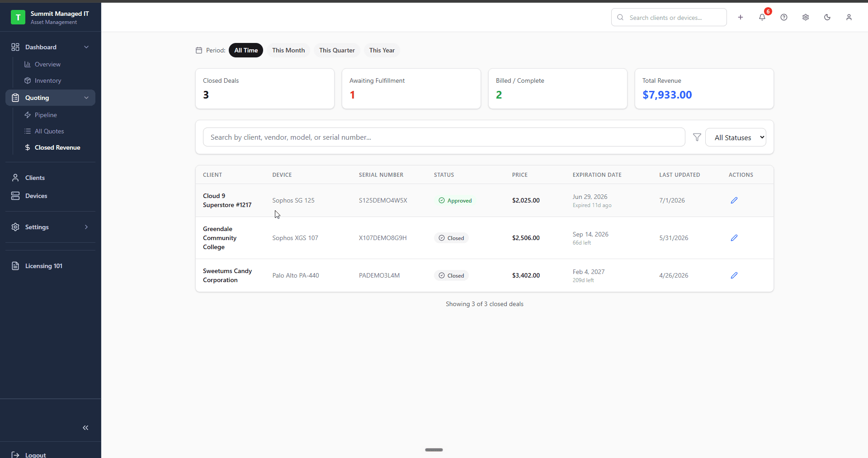Screen dimensions: 868x458
Task: Select the This Quarter period
Action: (337, 50)
